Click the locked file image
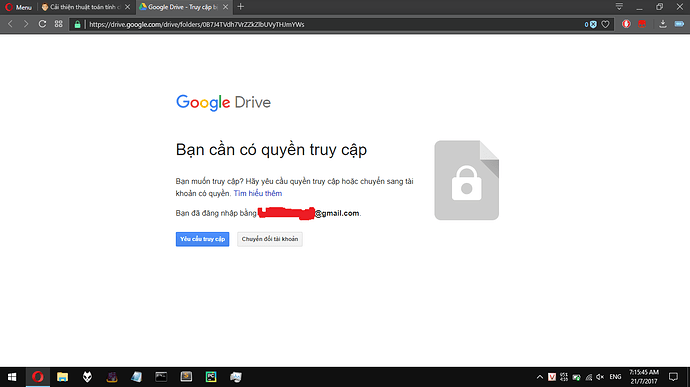The height and width of the screenshot is (387, 690). click(x=466, y=180)
